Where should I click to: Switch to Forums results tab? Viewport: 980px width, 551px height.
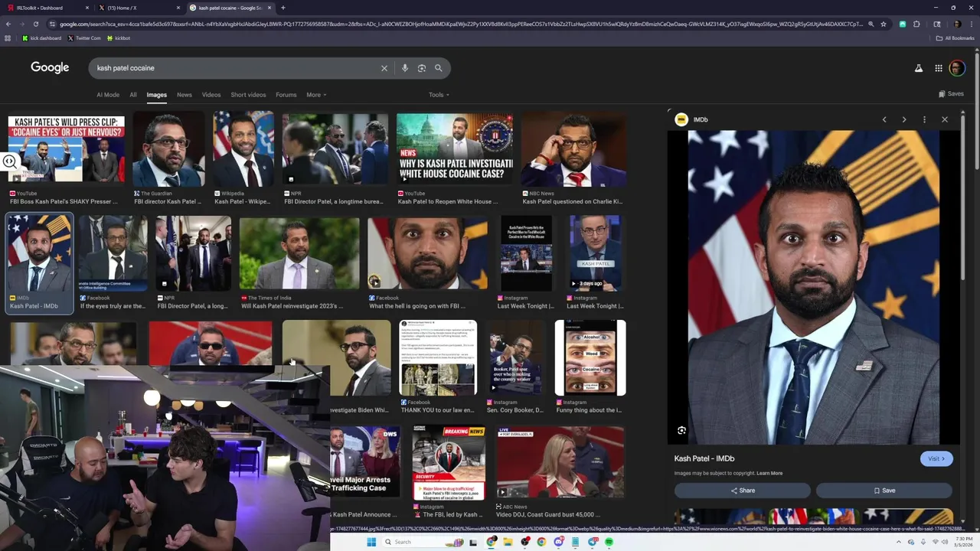[286, 95]
